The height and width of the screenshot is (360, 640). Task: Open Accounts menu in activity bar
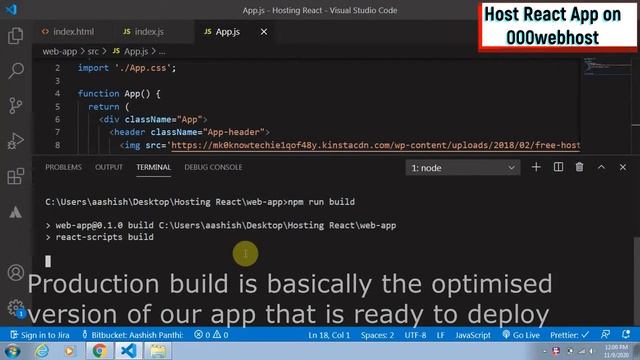click(x=16, y=272)
